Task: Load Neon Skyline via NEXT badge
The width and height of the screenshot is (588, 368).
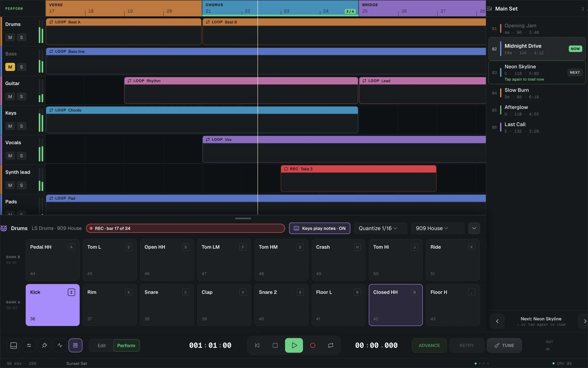Action: point(575,73)
